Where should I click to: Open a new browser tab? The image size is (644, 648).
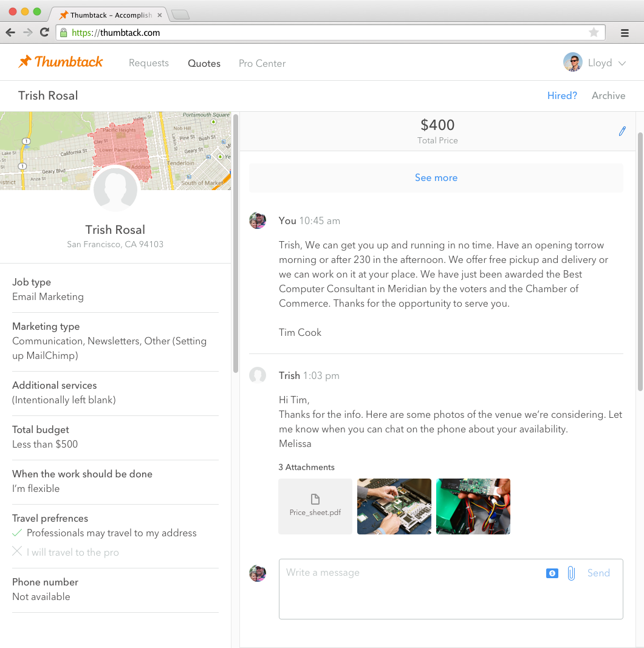(180, 15)
